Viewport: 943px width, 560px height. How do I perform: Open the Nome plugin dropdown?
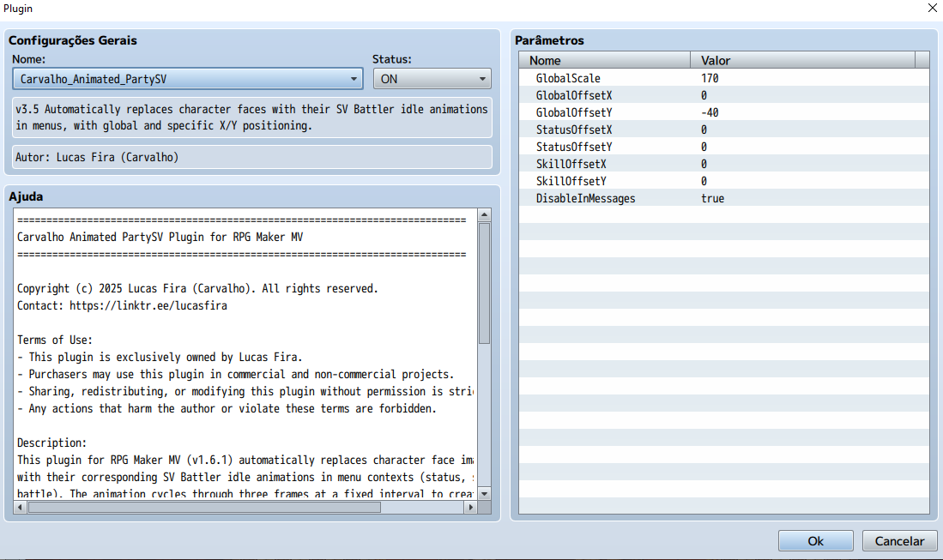point(188,79)
